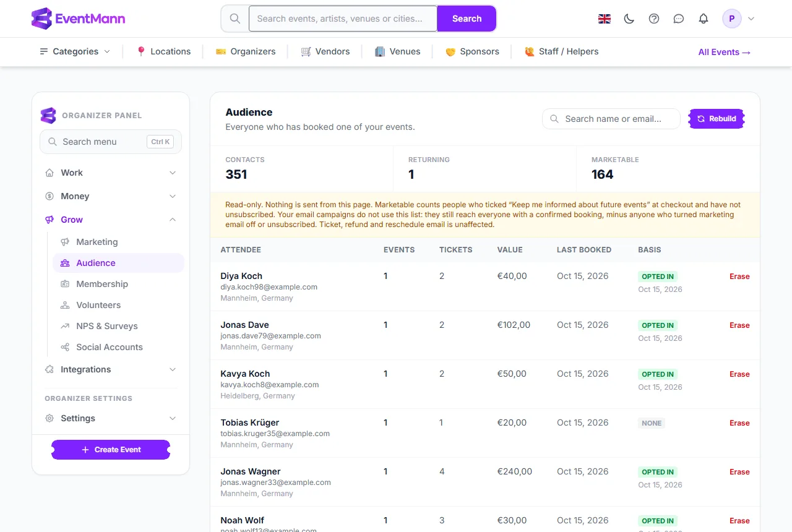The image size is (792, 532).
Task: Click the Marketing megaphone icon
Action: point(65,242)
